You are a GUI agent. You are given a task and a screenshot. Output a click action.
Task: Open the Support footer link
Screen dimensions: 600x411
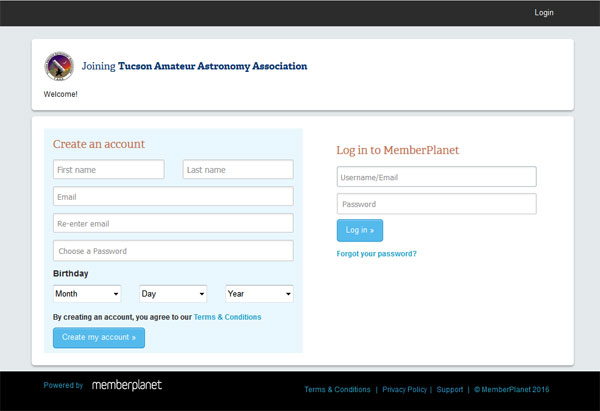450,390
